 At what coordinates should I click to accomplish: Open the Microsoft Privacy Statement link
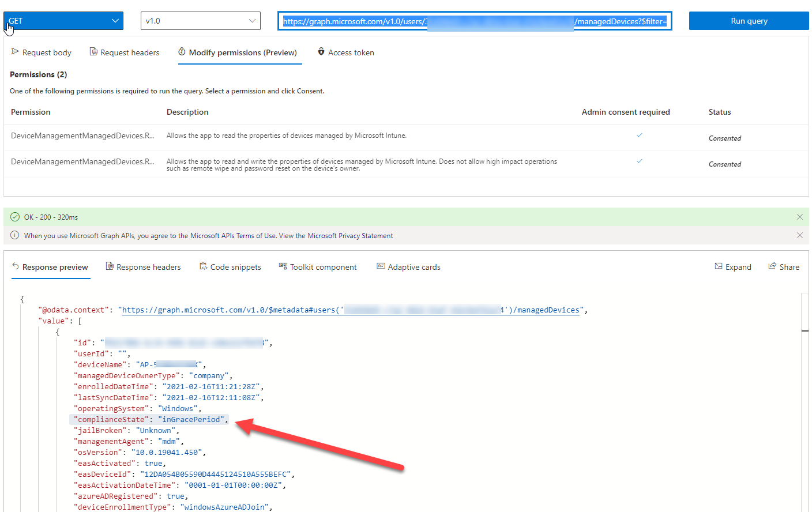(x=351, y=236)
